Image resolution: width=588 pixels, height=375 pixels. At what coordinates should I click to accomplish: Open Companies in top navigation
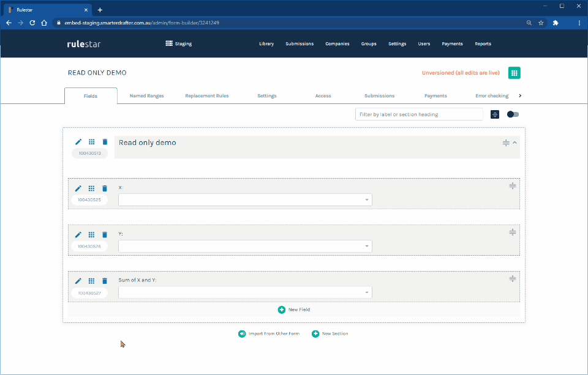point(337,44)
